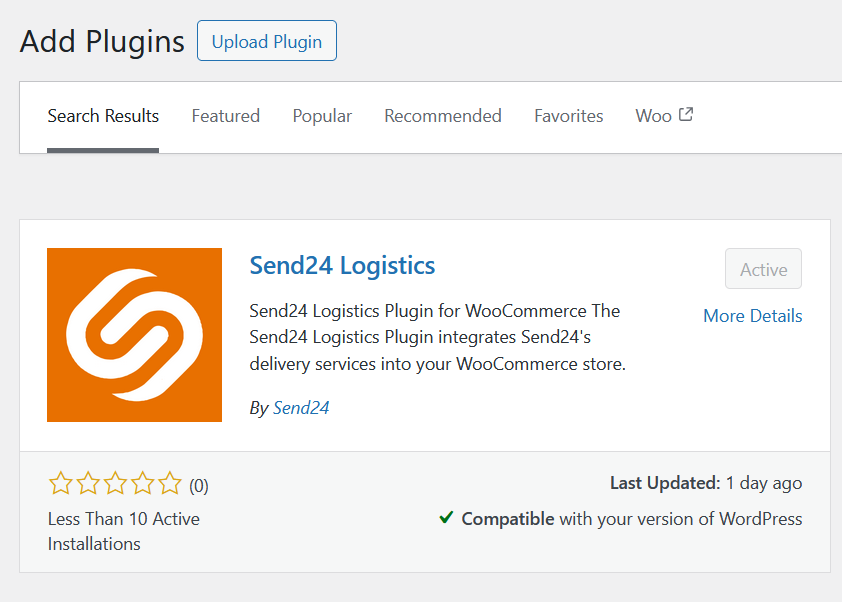
Task: Click the fifth rating star
Action: click(x=168, y=484)
